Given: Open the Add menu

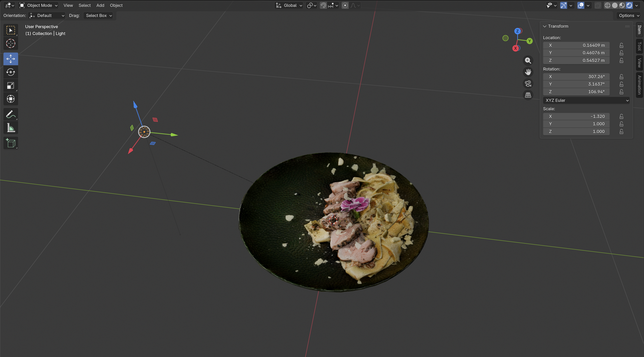Looking at the screenshot, I should 100,5.
